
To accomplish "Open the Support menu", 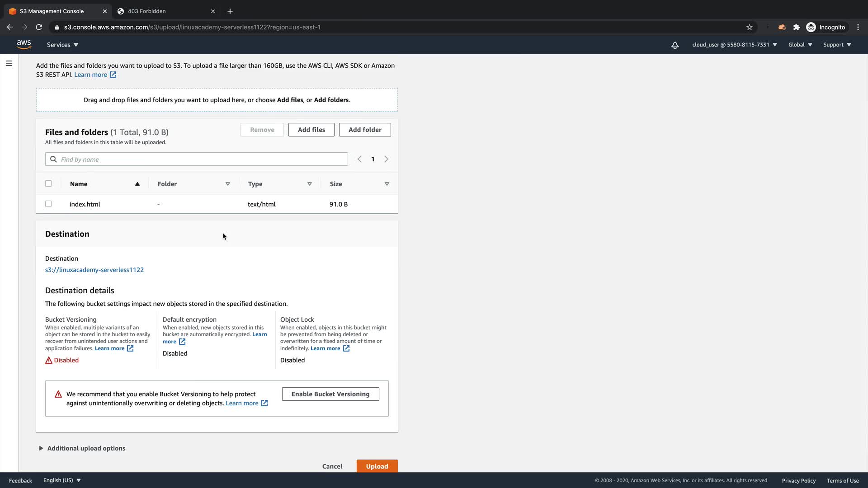I will 837,45.
